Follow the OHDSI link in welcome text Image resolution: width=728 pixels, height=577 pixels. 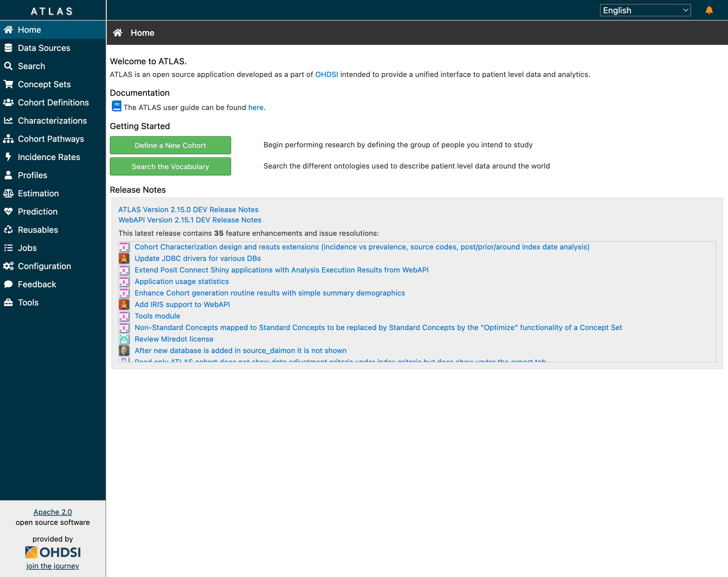(x=326, y=75)
